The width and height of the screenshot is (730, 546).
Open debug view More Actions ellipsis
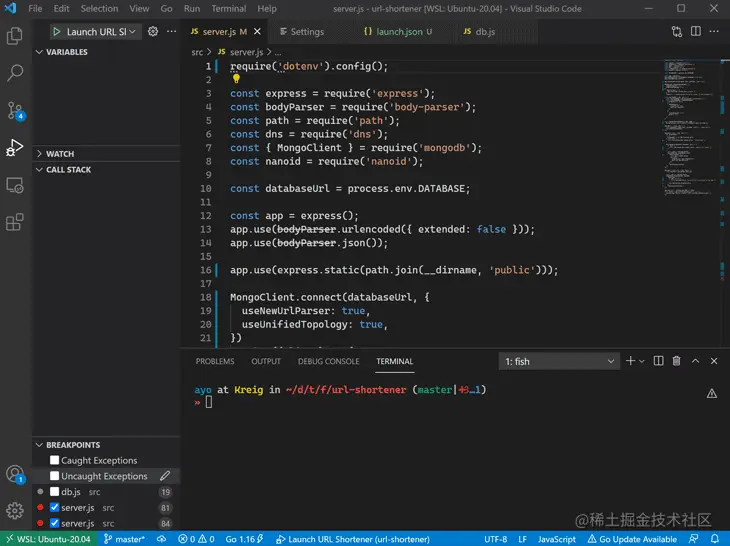tap(171, 32)
